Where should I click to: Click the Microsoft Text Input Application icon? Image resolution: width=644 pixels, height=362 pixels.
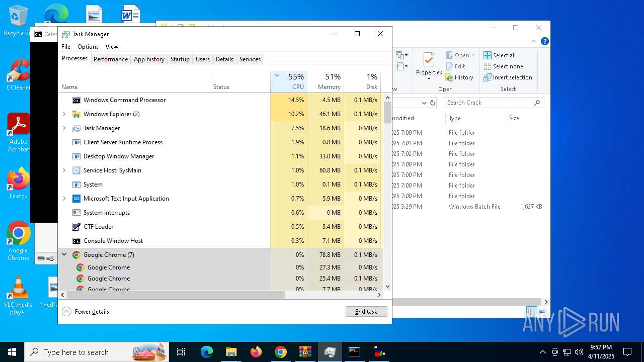(x=76, y=199)
